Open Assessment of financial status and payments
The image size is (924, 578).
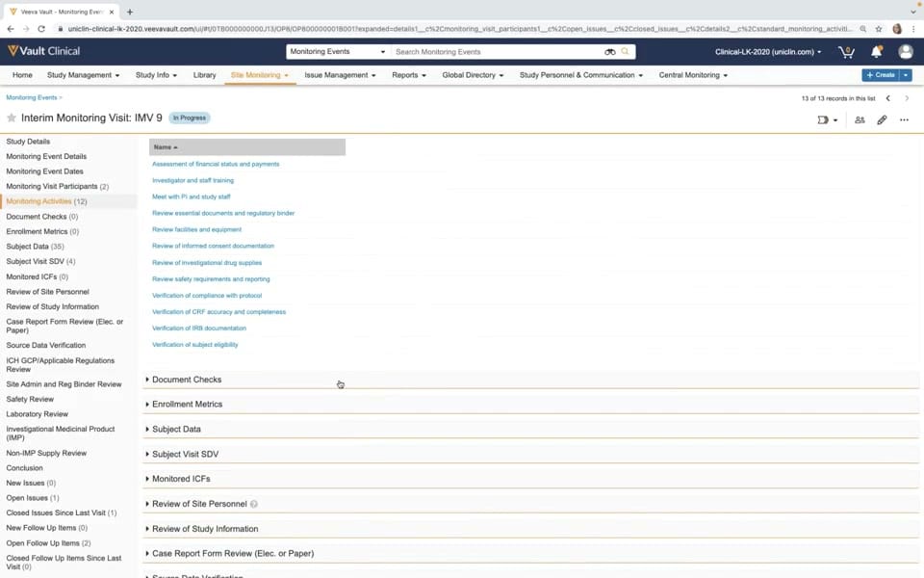(x=216, y=164)
